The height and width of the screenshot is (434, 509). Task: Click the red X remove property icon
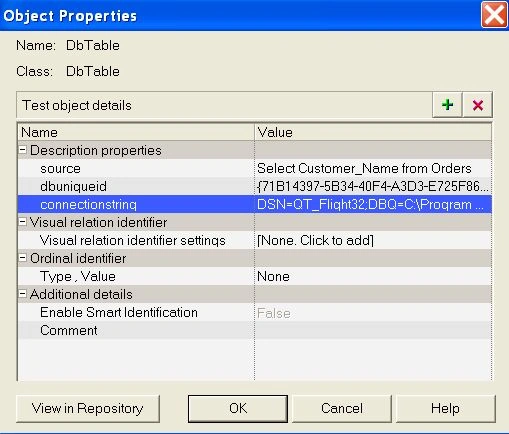[478, 105]
